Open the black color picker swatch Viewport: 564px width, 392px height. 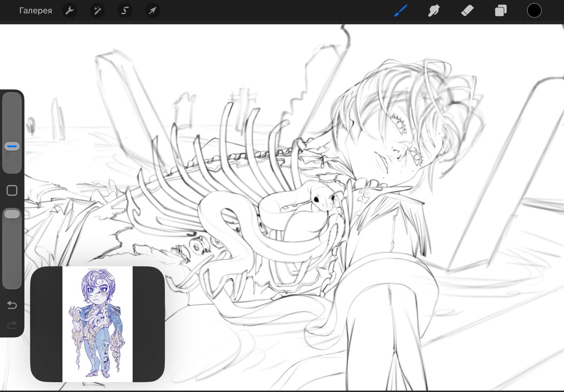pos(534,11)
